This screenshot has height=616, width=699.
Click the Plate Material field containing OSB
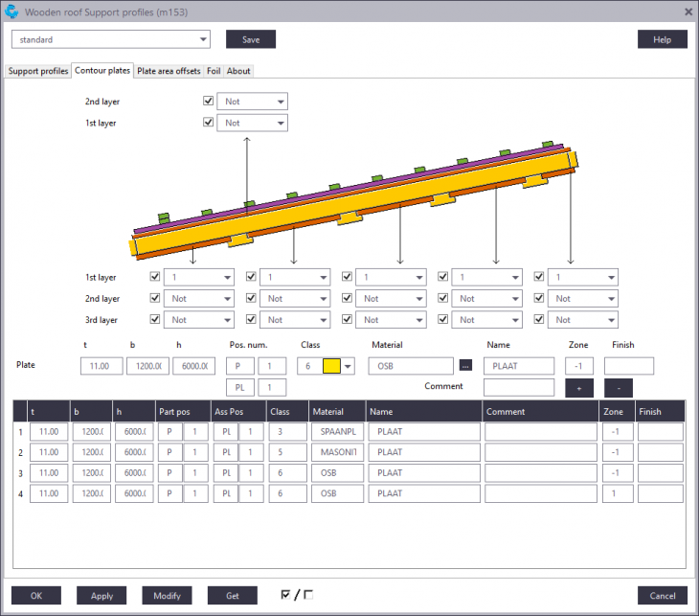410,366
